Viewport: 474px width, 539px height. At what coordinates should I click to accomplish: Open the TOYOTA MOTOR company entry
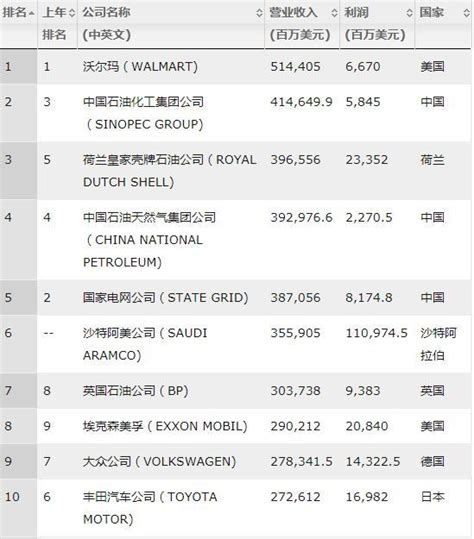150,508
